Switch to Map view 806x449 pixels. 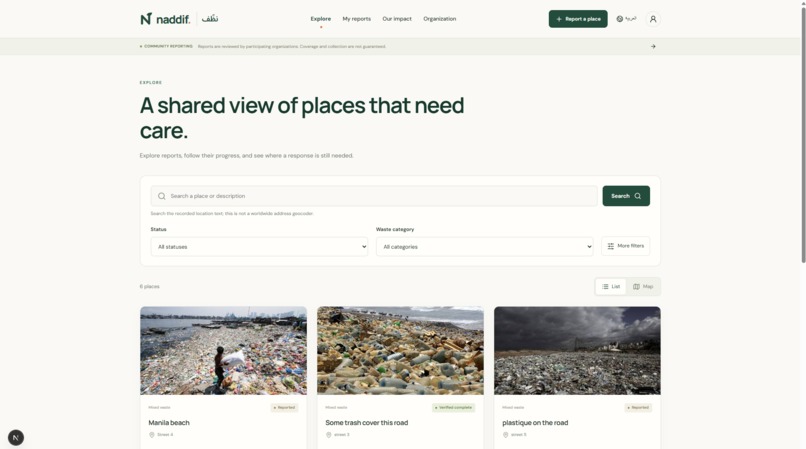coord(643,286)
